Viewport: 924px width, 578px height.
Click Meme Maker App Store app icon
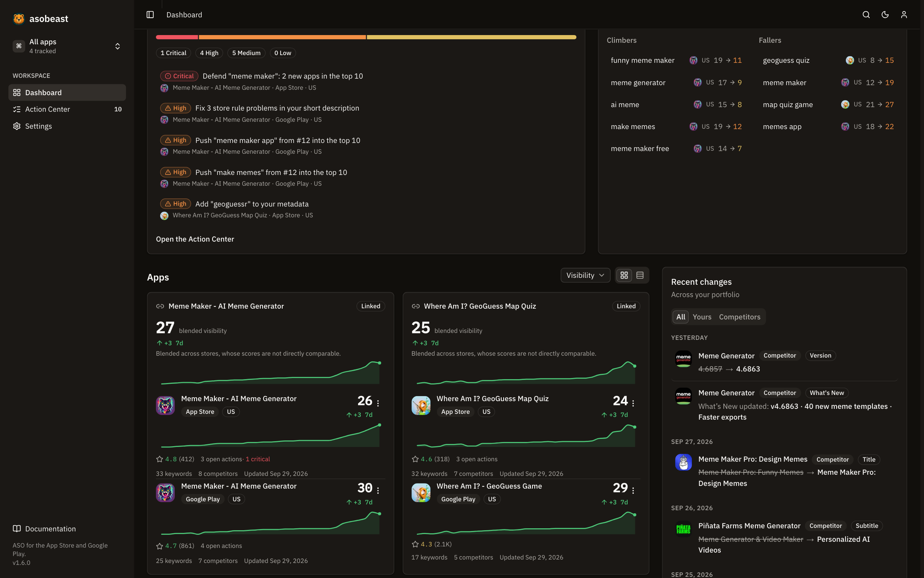[x=165, y=405]
